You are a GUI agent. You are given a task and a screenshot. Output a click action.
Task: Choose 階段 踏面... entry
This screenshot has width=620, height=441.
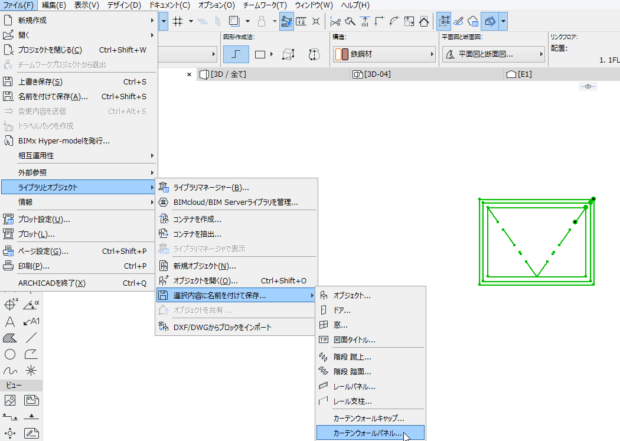(371, 372)
